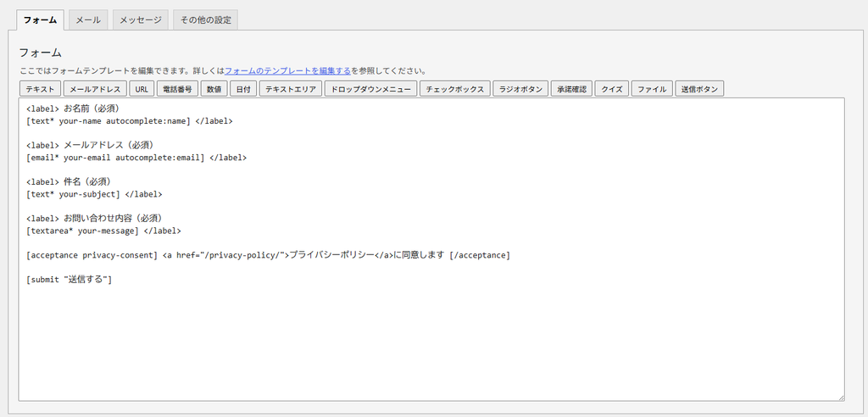Click the フォーム section heading
Image resolution: width=868 pixels, height=417 pixels.
click(x=41, y=53)
